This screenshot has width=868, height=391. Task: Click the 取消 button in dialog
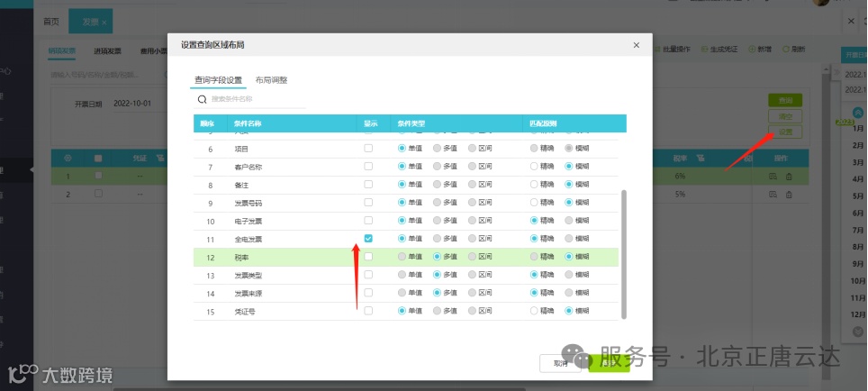coord(560,363)
